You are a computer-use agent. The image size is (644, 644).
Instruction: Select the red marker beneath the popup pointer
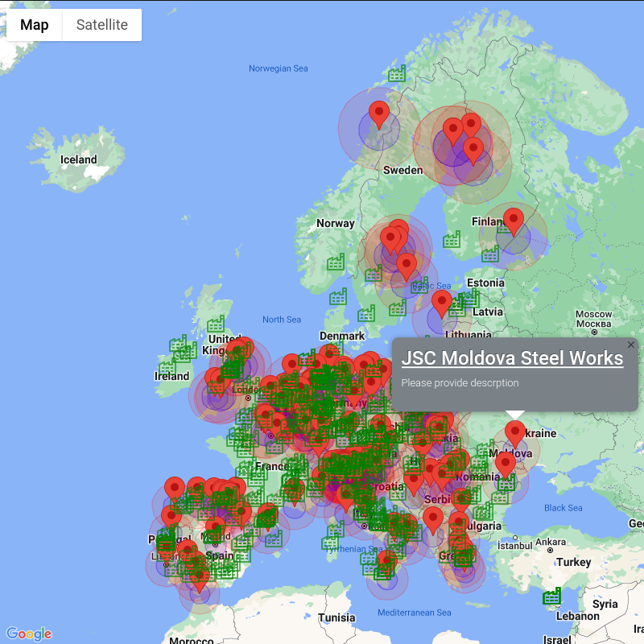tap(515, 434)
